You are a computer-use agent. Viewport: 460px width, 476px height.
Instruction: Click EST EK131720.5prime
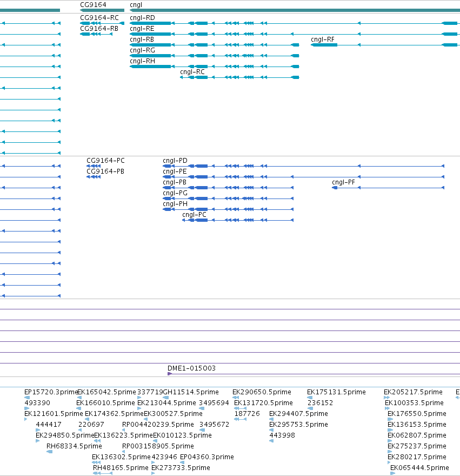263,403
